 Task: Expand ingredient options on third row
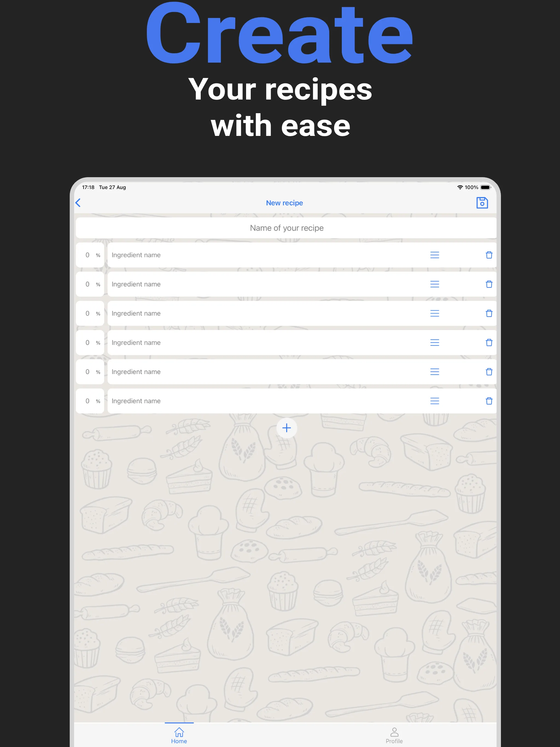[435, 313]
